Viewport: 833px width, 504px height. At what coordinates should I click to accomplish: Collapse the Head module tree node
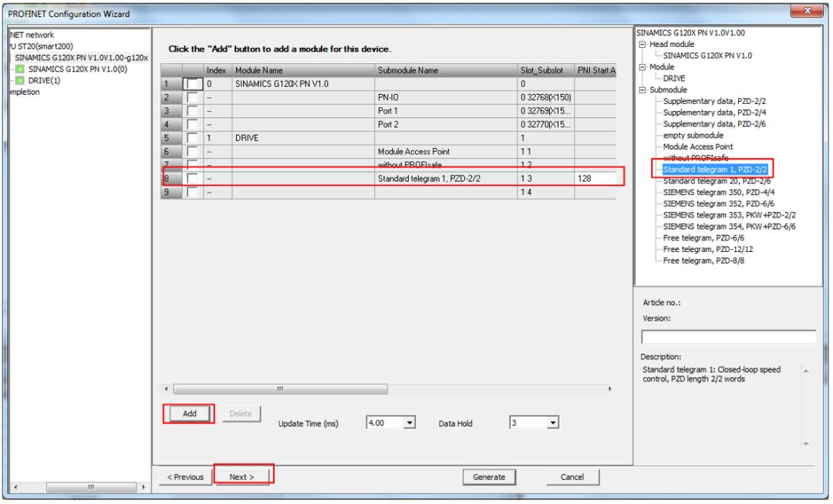(x=642, y=45)
